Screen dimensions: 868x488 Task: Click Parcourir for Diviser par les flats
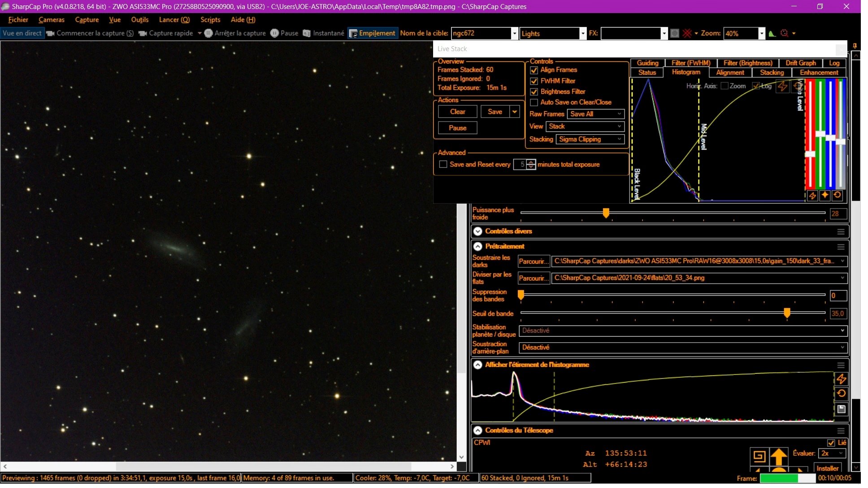(x=534, y=279)
